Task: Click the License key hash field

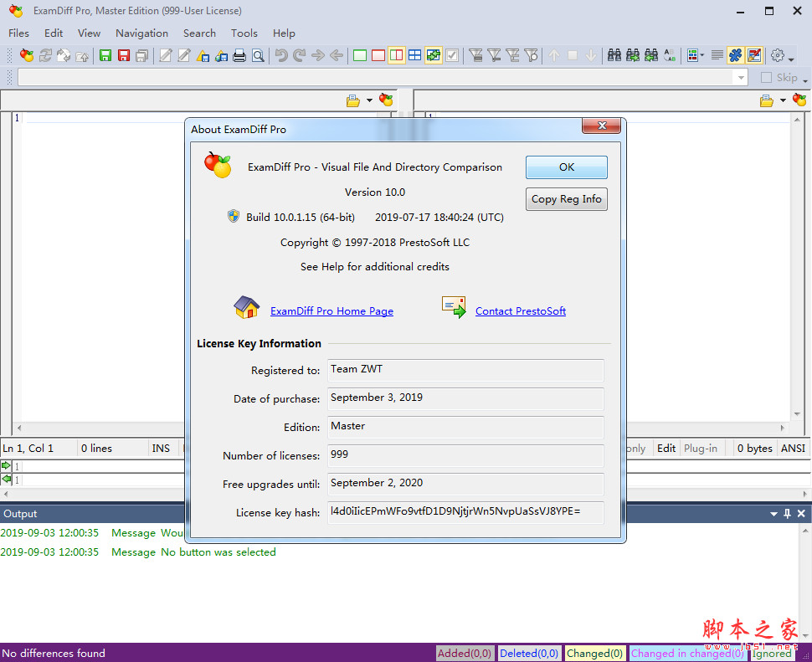Action: [x=465, y=512]
